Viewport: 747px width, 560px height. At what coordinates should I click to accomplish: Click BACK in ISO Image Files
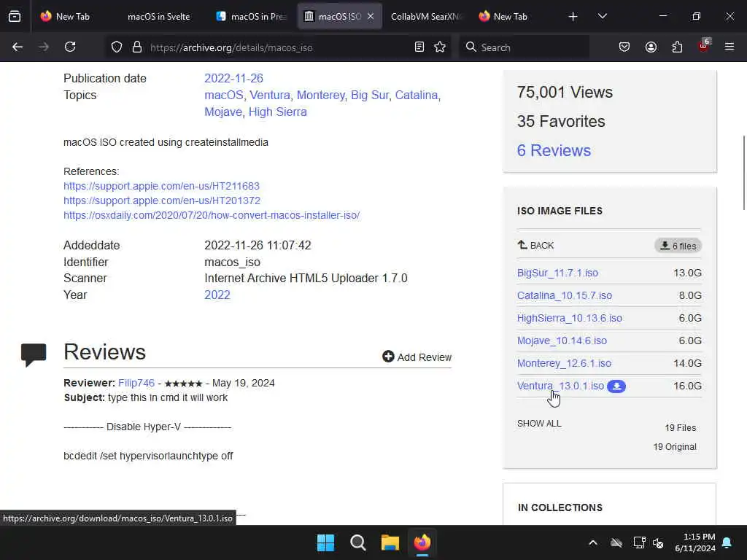[536, 245]
